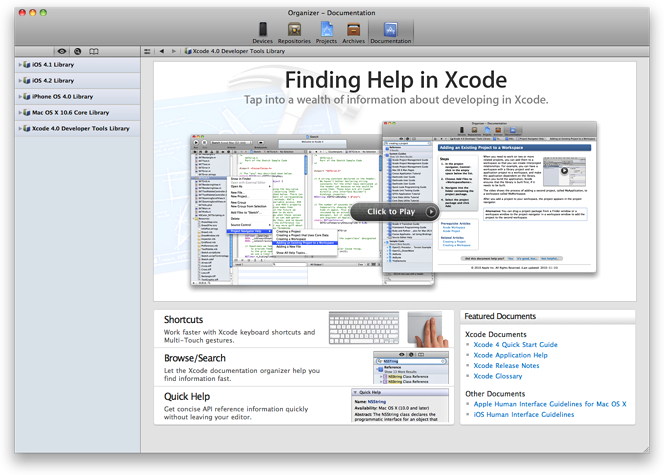This screenshot has width=664, height=475.
Task: Open the Xcode 4.0 Developer Tools Library jump bar
Action: (x=235, y=51)
